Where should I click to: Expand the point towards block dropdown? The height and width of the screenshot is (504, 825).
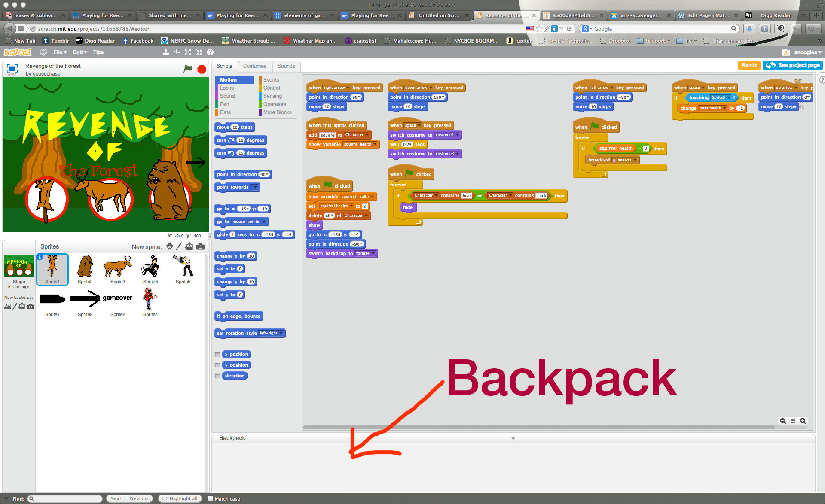(255, 188)
